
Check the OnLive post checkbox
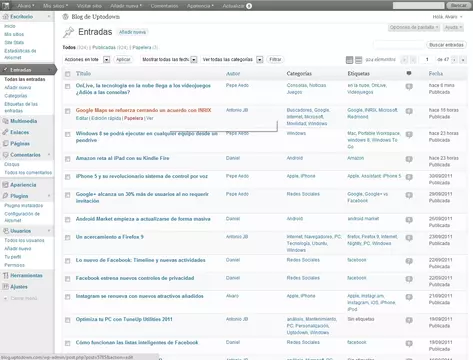tap(68, 86)
